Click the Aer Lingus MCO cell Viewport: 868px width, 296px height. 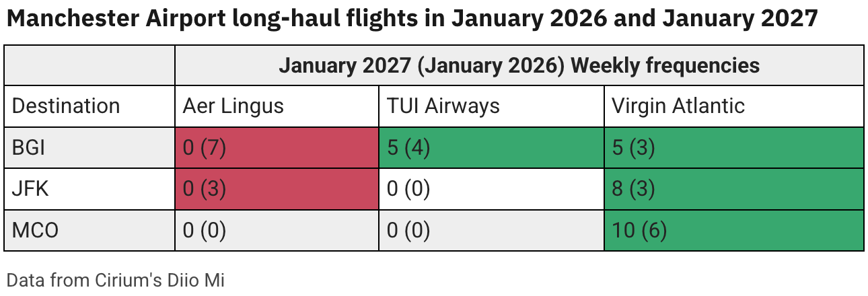tap(276, 231)
